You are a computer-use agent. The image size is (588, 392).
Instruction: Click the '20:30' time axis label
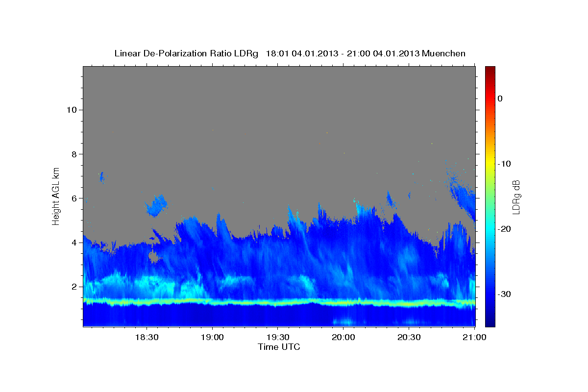409,337
